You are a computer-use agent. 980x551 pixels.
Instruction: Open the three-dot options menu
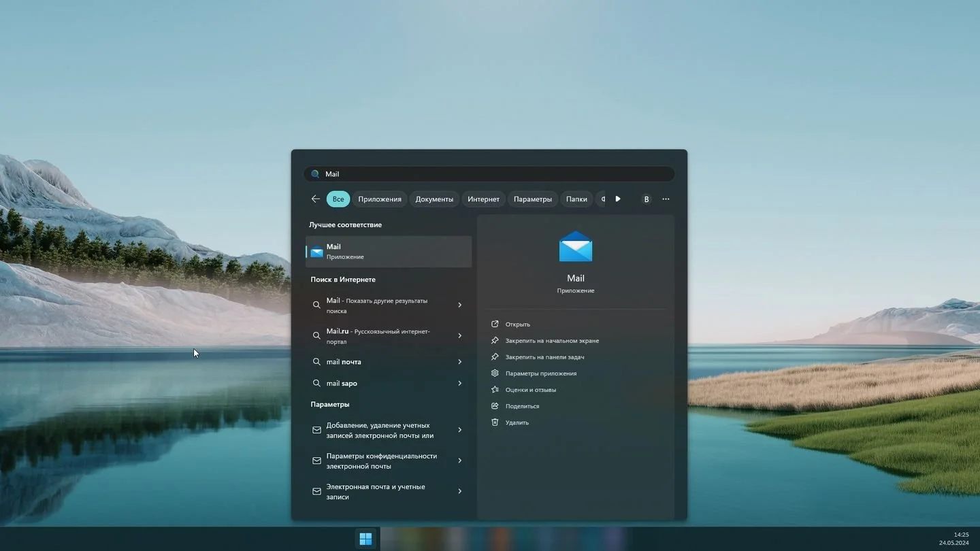666,199
